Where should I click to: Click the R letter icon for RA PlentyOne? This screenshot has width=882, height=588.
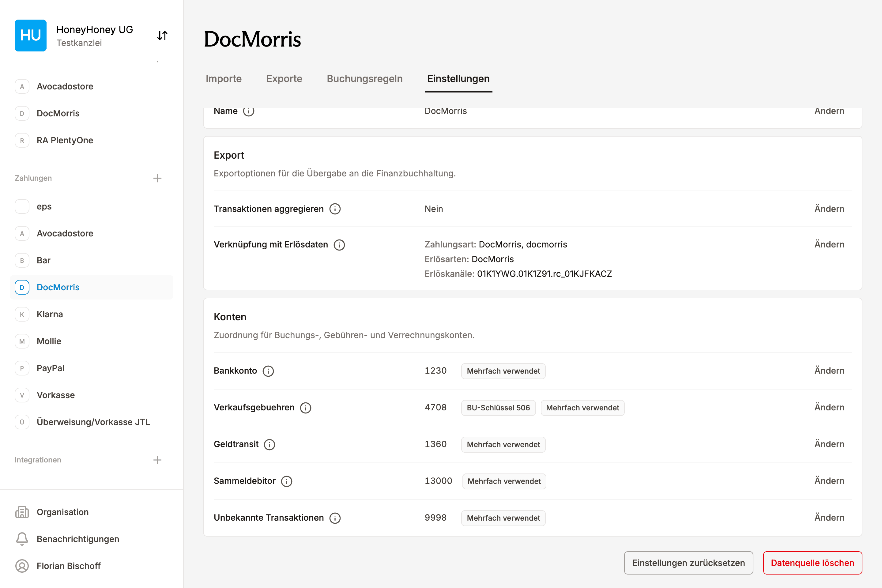(x=22, y=140)
